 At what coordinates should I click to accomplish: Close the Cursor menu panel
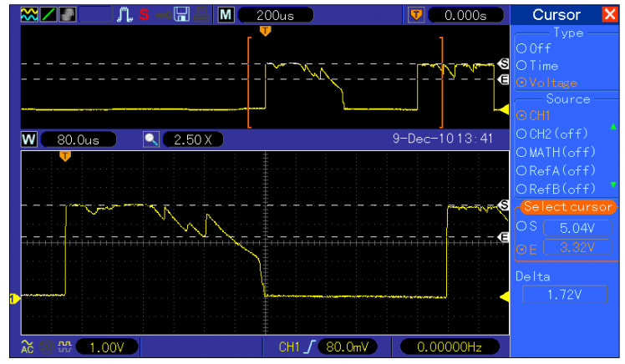(609, 14)
